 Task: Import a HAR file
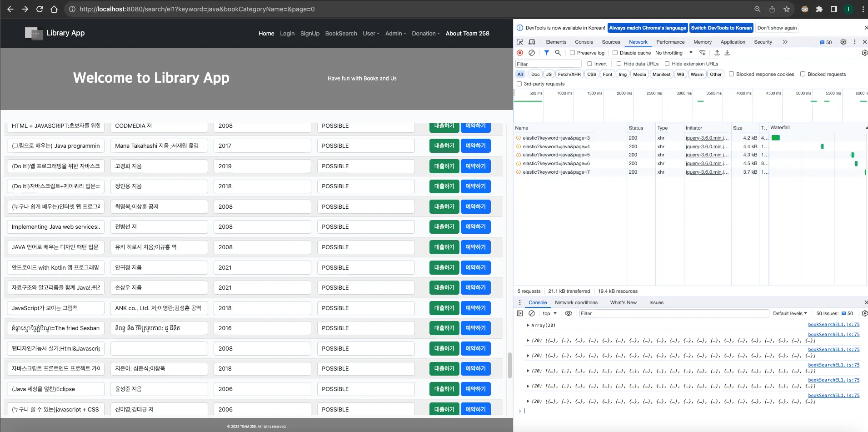[717, 53]
